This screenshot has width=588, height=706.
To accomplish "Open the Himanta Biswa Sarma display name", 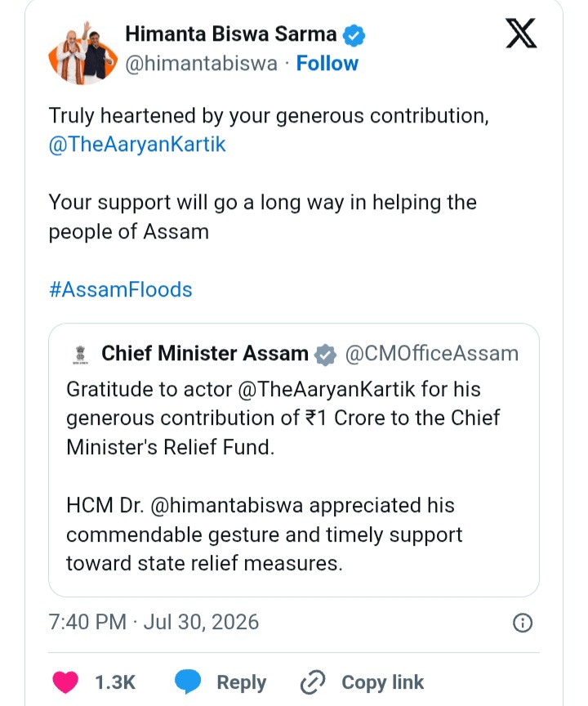I will click(231, 34).
